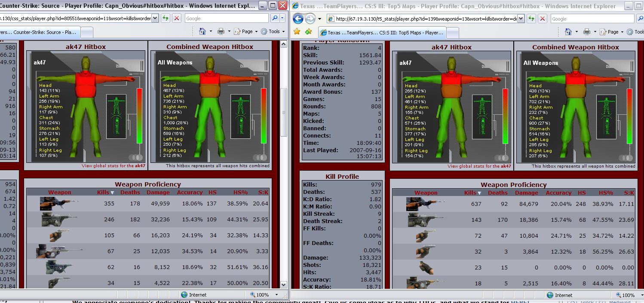Select the K:D Ratio value 1.82
The width and height of the screenshot is (644, 303).
[x=374, y=199]
